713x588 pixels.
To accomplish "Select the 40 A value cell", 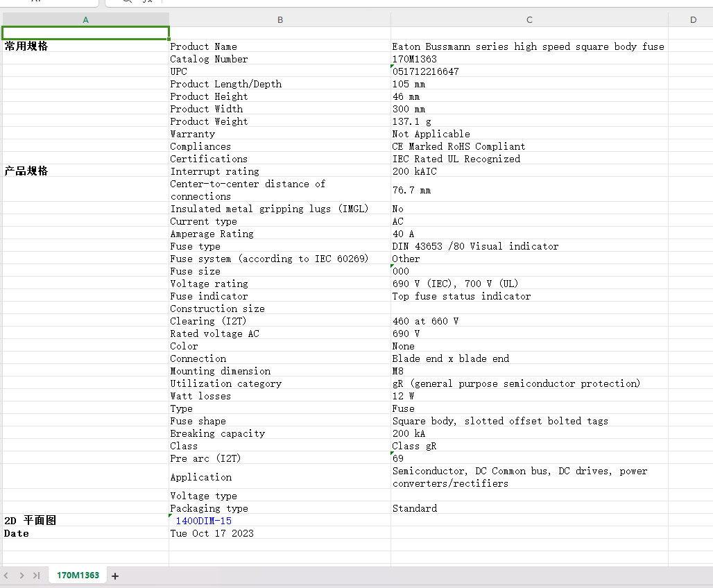I will coord(529,233).
